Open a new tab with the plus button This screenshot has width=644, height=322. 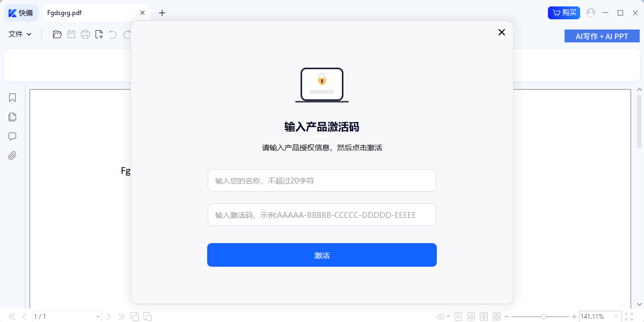point(162,12)
